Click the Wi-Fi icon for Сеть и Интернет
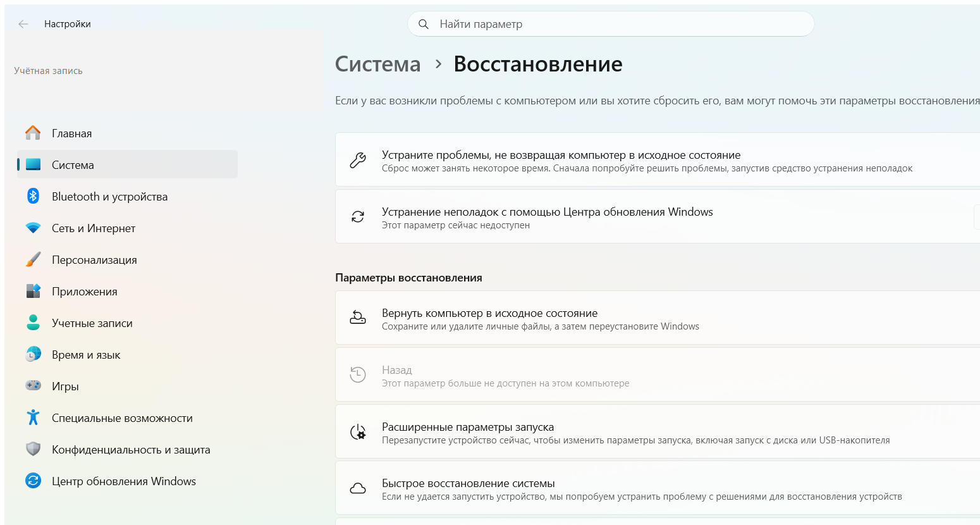This screenshot has height=525, width=980. 33,228
